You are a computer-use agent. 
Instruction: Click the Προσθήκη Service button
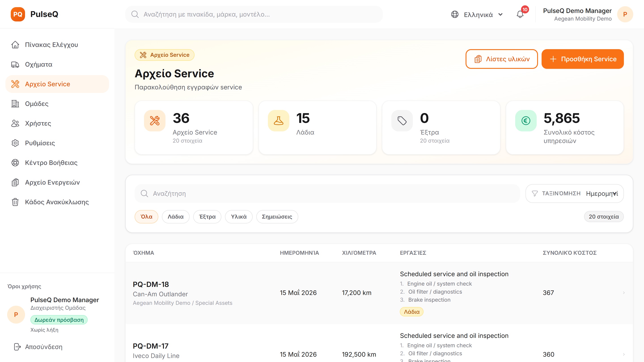583,59
